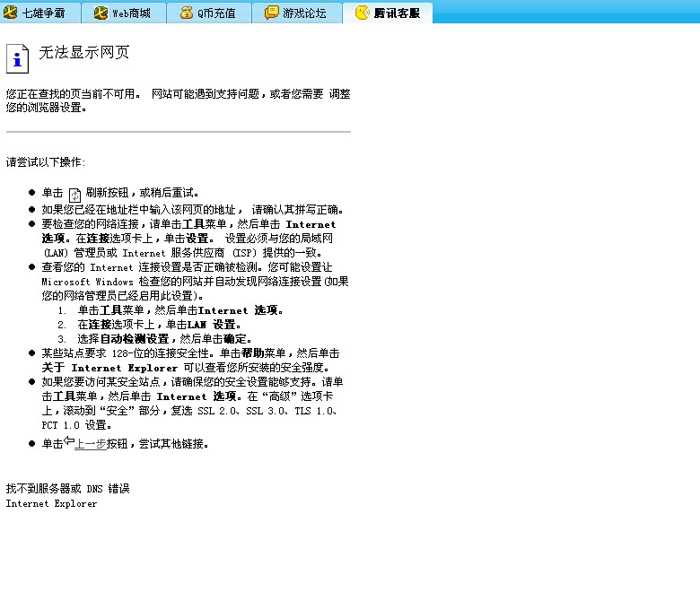Click the refresh icon before 刷新按钮
Viewport: 700px width, 592px height.
pos(74,195)
